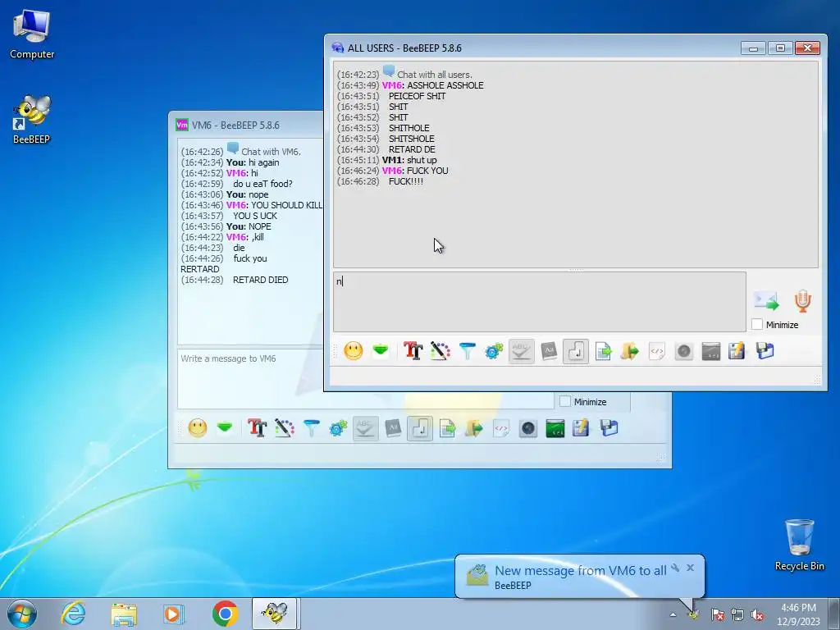This screenshot has height=630, width=840.
Task: Toggle word completer dictionary icon in ALL USERS chat
Action: coord(549,351)
